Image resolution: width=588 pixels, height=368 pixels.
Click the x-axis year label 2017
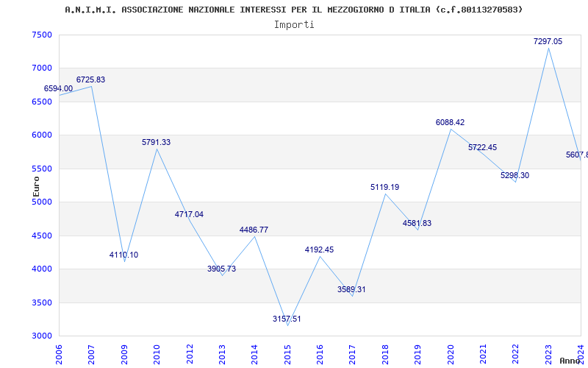[353, 354]
